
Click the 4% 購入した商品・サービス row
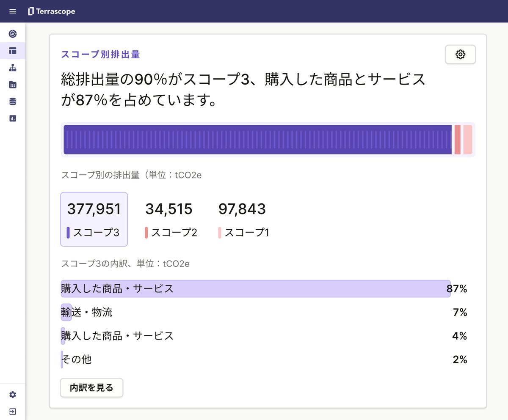pos(264,336)
